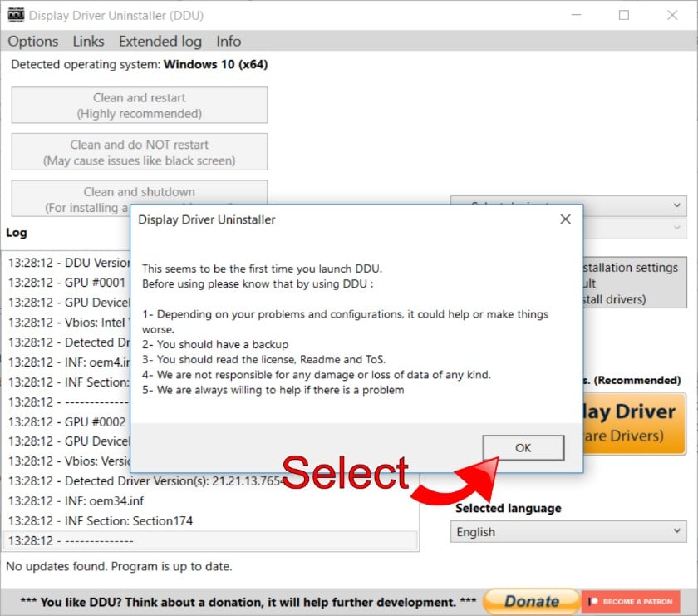Open the Info menu
698x616 pixels.
click(229, 41)
